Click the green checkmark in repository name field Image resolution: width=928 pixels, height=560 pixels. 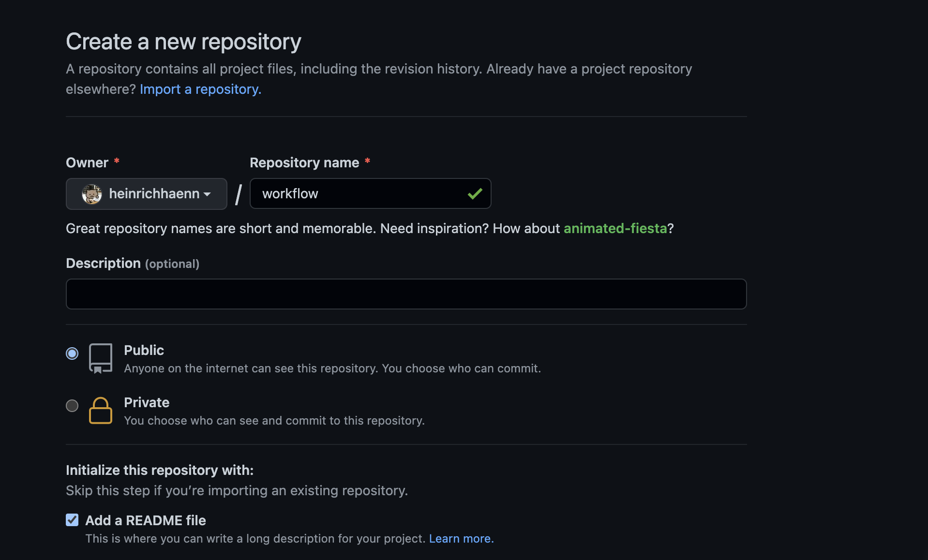pos(475,194)
